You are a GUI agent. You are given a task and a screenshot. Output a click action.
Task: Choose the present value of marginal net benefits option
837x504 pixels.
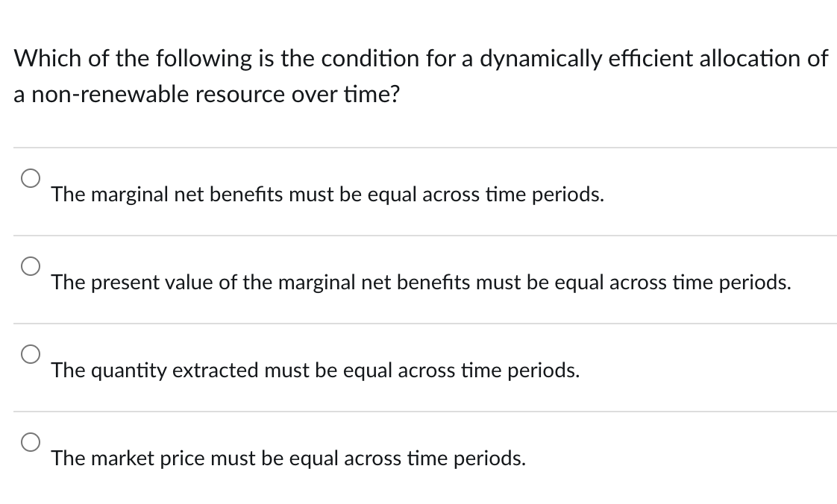point(31,266)
